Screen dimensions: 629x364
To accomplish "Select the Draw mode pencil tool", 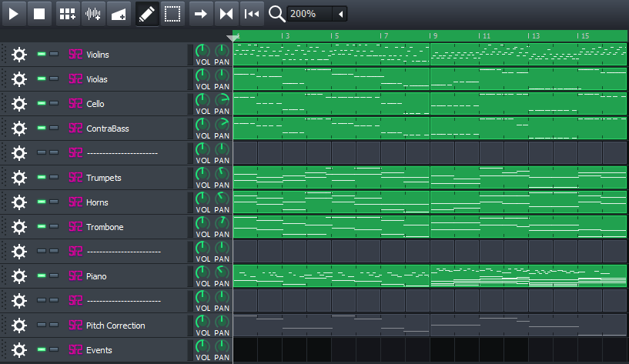I will 147,14.
